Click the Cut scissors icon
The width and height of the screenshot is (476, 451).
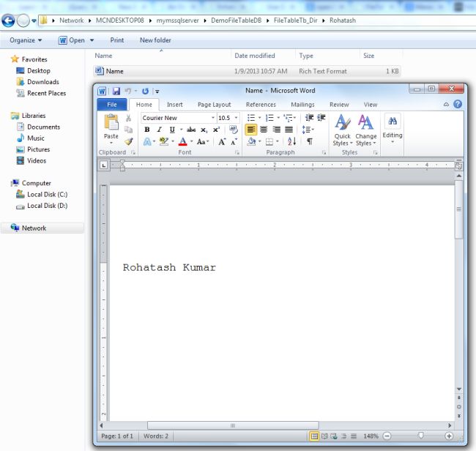[x=128, y=118]
